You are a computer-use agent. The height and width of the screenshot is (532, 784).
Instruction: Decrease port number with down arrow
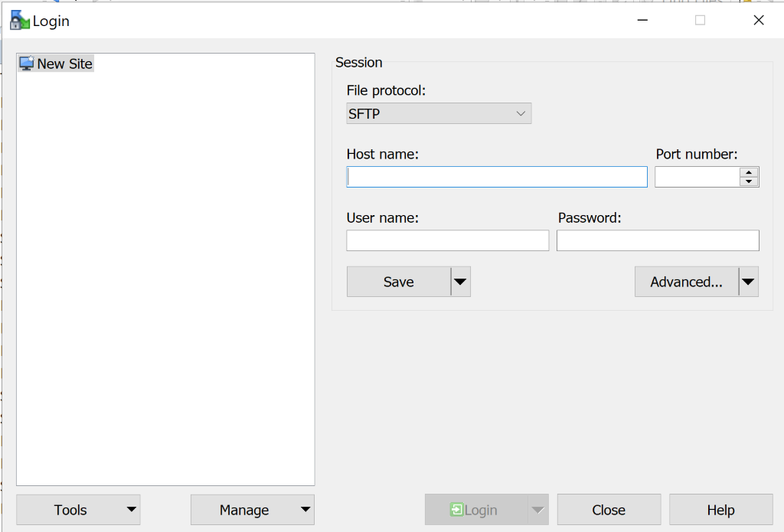[749, 181]
